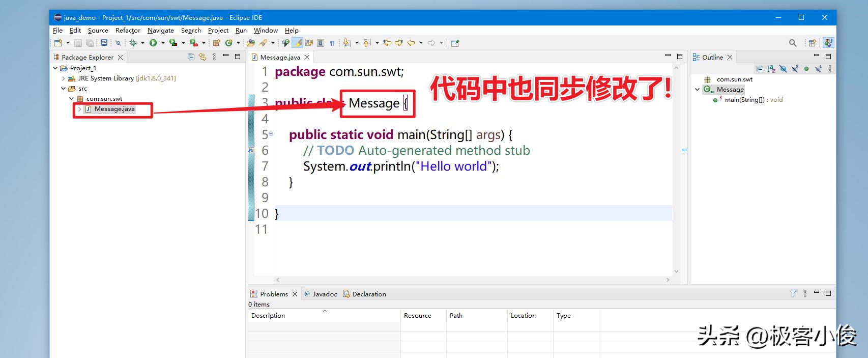Image resolution: width=868 pixels, height=358 pixels.
Task: Open the Source menu
Action: [x=98, y=31]
